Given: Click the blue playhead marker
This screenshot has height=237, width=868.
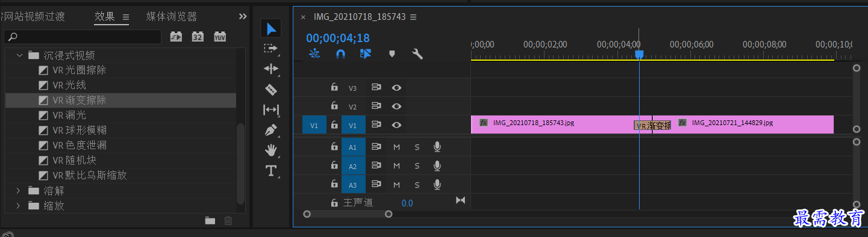Looking at the screenshot, I should 640,54.
